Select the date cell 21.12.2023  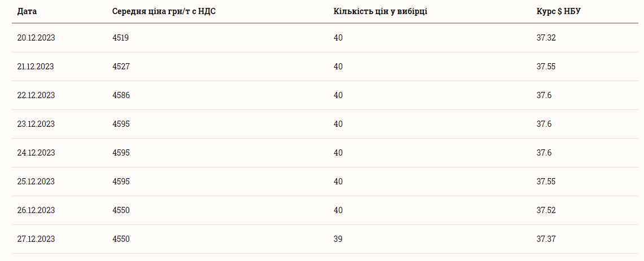(36, 67)
